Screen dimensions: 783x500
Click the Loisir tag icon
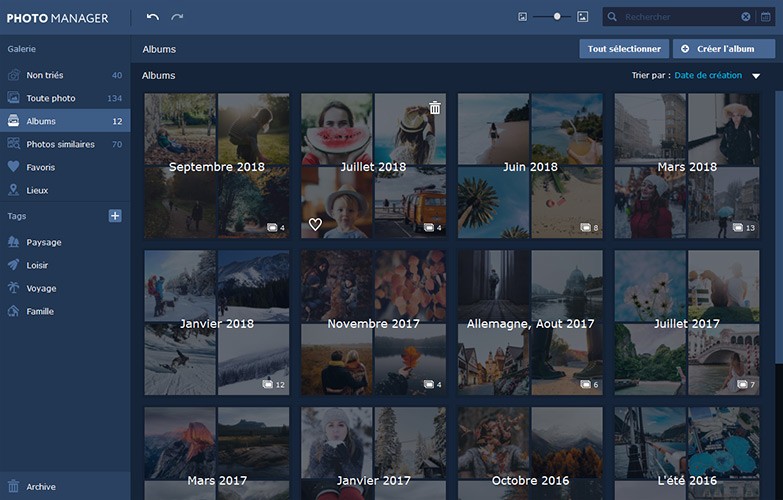(13, 265)
